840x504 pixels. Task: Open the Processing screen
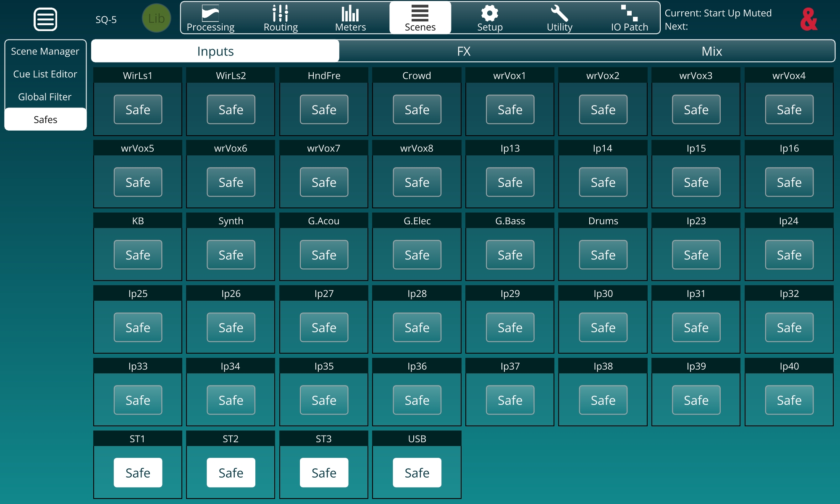point(210,18)
